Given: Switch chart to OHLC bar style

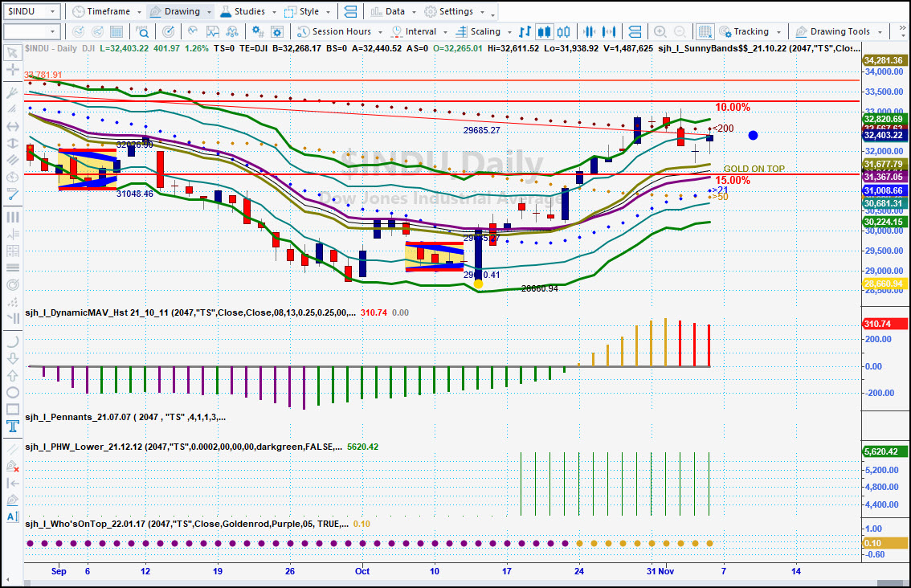Looking at the screenshot, I should 525,32.
